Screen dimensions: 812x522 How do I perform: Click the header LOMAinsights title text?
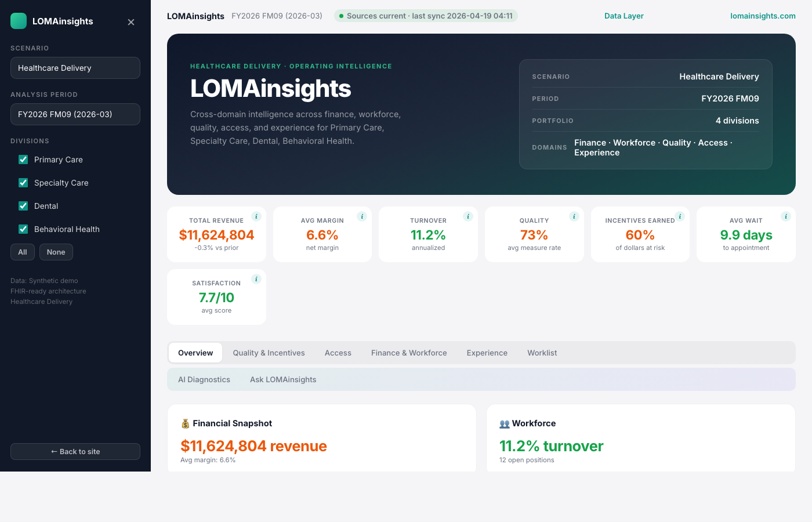pyautogui.click(x=195, y=16)
